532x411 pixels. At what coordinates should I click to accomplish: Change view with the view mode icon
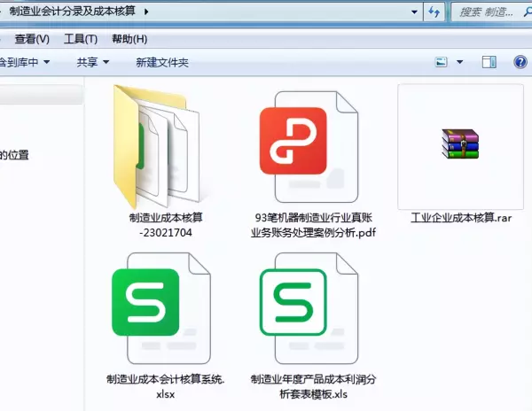tap(441, 62)
